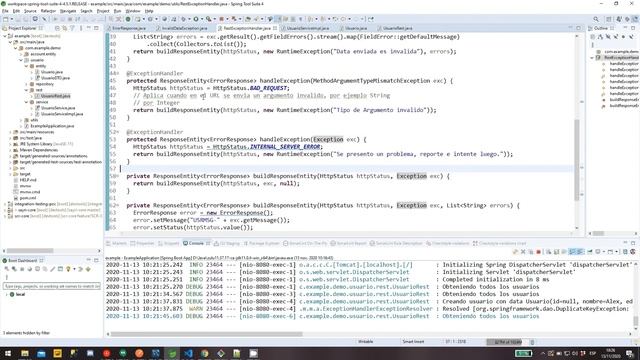Click the Smart Insert status bar entry
This screenshot has width=640, height=360.
coord(413,342)
